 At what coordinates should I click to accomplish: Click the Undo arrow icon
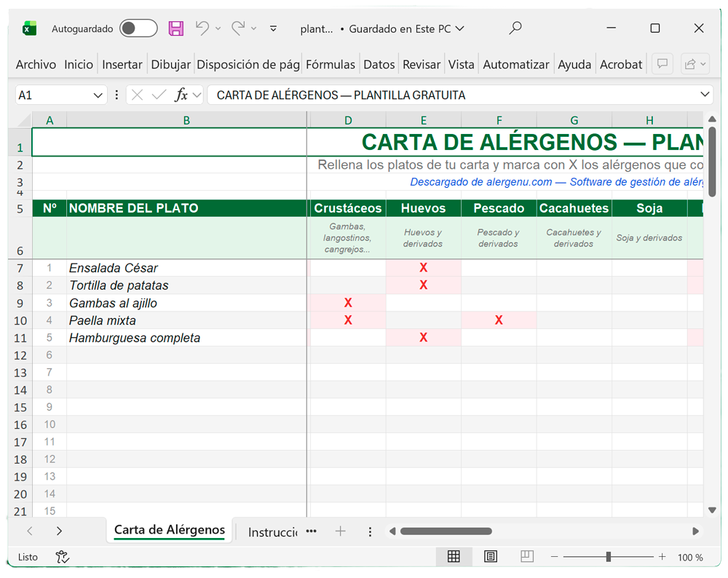point(202,28)
